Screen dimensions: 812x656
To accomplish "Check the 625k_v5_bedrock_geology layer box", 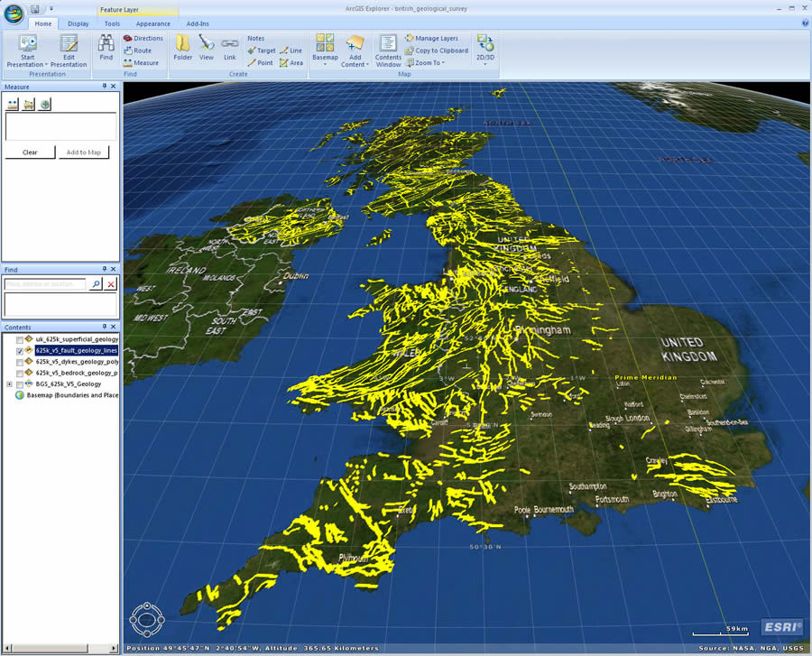I will pyautogui.click(x=20, y=373).
